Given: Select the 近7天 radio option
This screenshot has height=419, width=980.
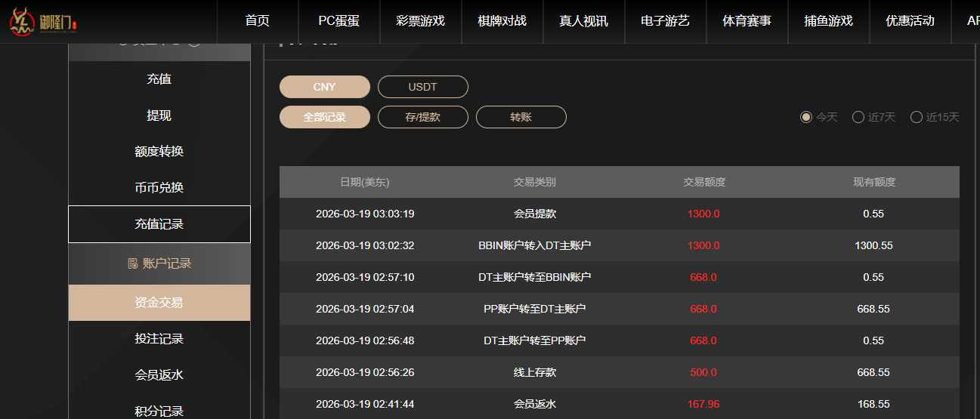Looking at the screenshot, I should point(858,117).
